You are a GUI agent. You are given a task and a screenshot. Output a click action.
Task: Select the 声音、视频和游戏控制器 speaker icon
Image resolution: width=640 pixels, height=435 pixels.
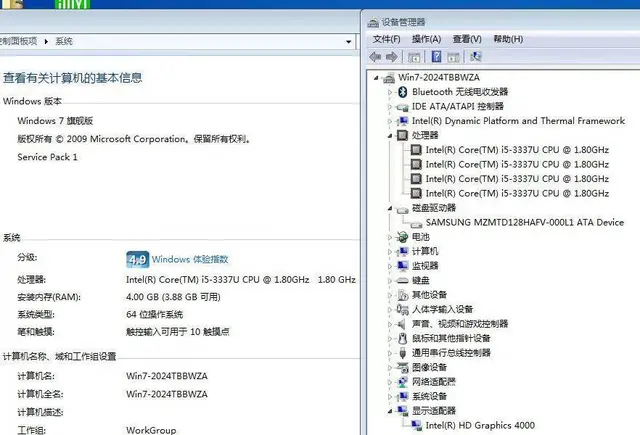[x=402, y=324]
